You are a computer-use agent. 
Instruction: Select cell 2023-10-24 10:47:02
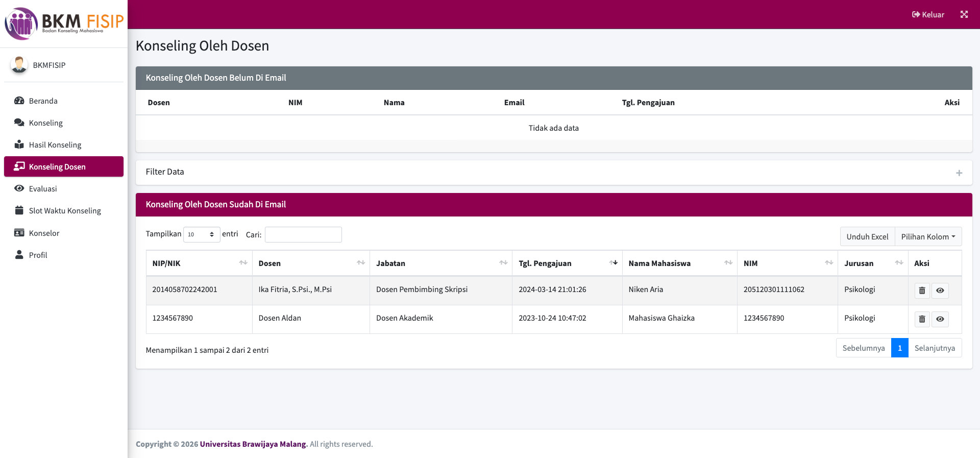tap(567, 318)
